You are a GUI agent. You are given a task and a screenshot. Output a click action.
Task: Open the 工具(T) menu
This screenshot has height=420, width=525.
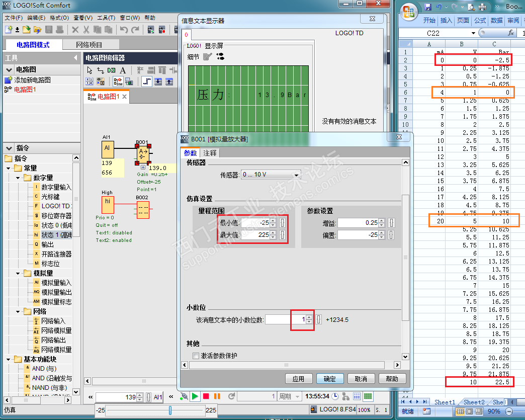tap(106, 18)
